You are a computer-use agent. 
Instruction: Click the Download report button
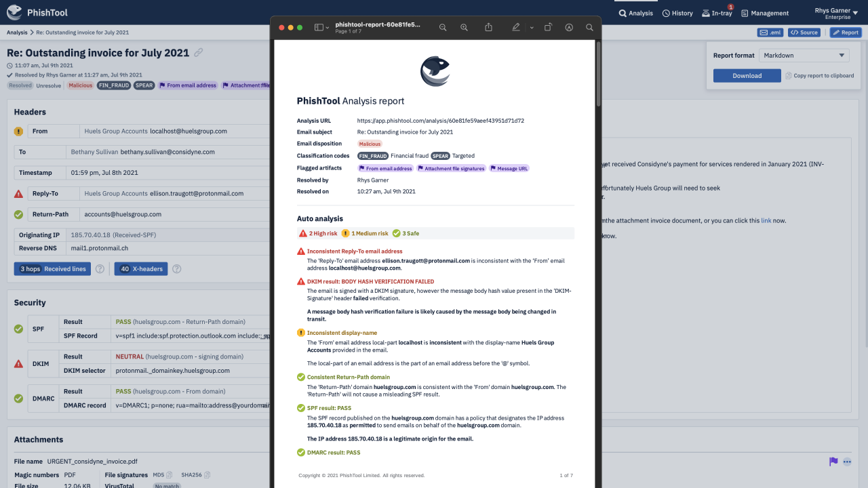point(747,76)
